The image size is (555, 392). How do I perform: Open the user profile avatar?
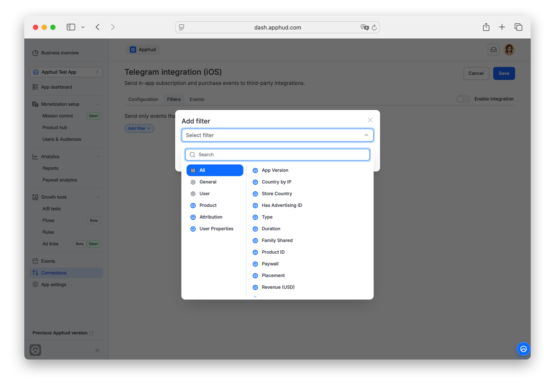(509, 50)
